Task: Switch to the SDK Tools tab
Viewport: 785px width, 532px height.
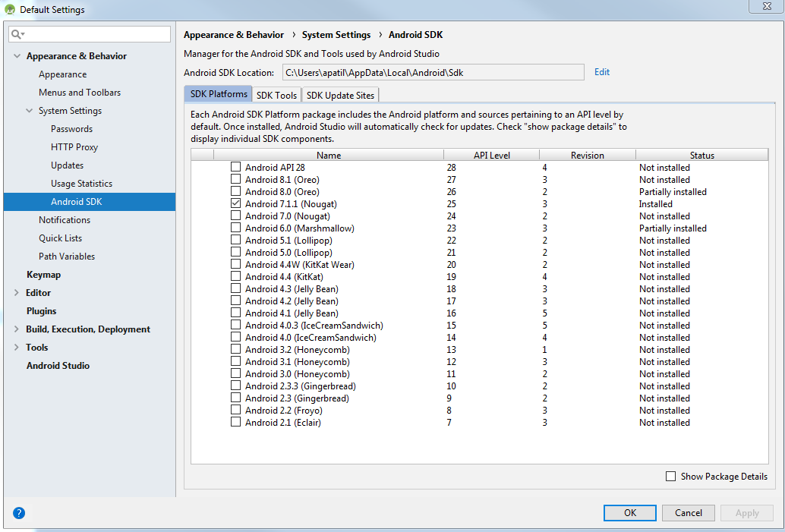Action: coord(276,95)
